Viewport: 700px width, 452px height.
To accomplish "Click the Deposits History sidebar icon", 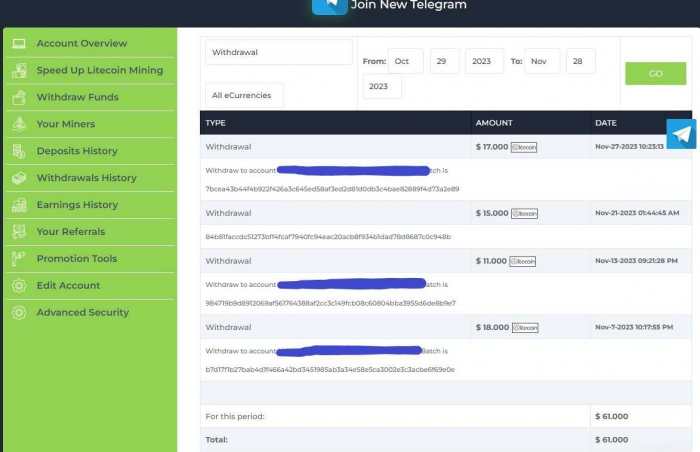I will click(18, 152).
